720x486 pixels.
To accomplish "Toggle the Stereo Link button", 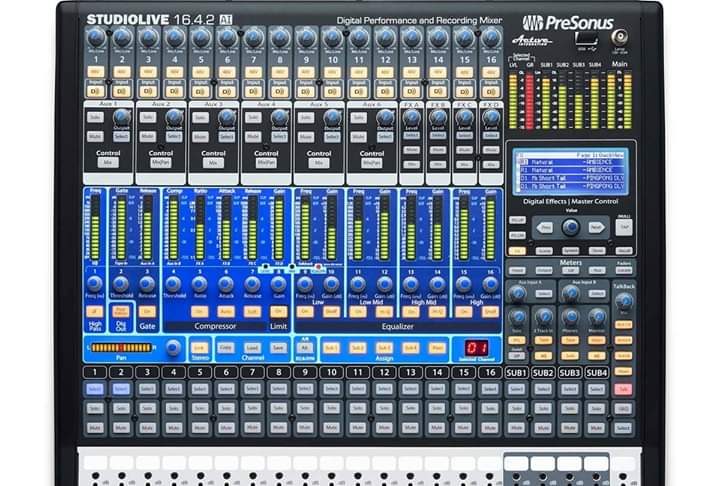I will (200, 347).
